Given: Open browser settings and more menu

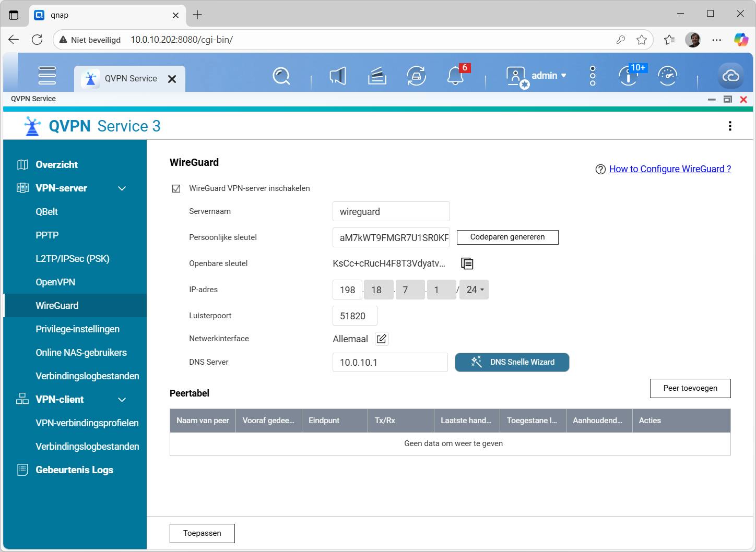Looking at the screenshot, I should 717,40.
